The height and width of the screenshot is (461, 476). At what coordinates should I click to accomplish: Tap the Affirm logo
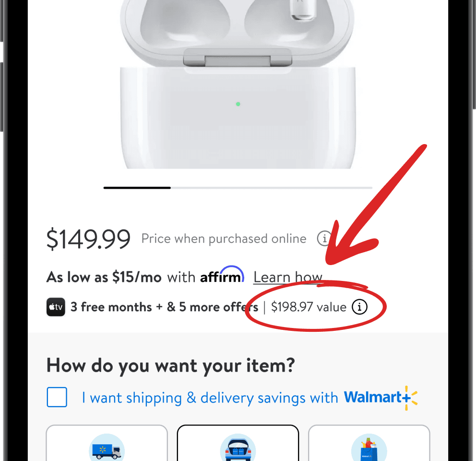coord(222,275)
